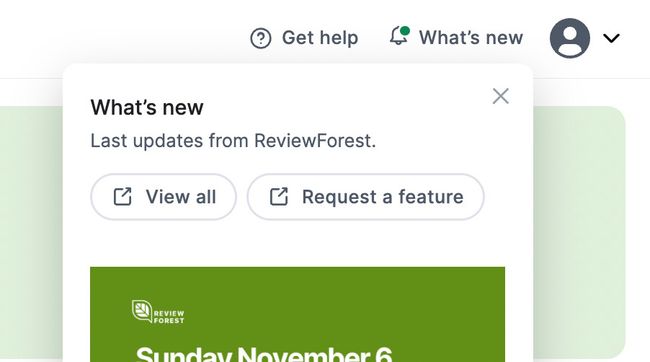Click the external link icon in View all
The height and width of the screenshot is (362, 650).
123,197
